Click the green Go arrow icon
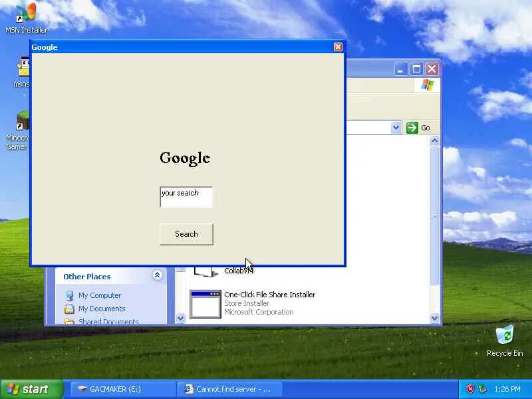This screenshot has height=399, width=532. (412, 128)
